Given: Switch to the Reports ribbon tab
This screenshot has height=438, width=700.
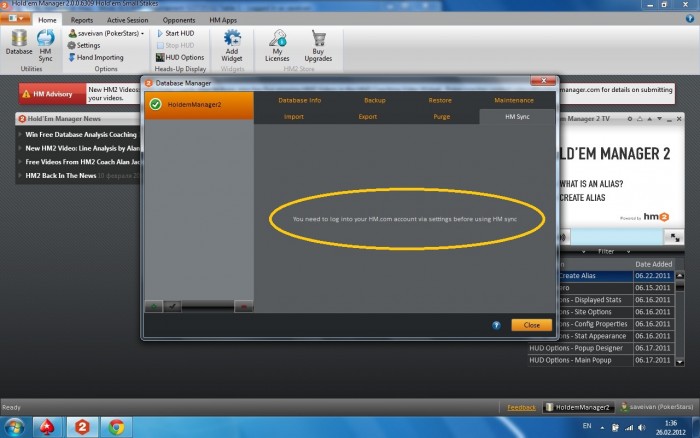Looking at the screenshot, I should tap(82, 20).
